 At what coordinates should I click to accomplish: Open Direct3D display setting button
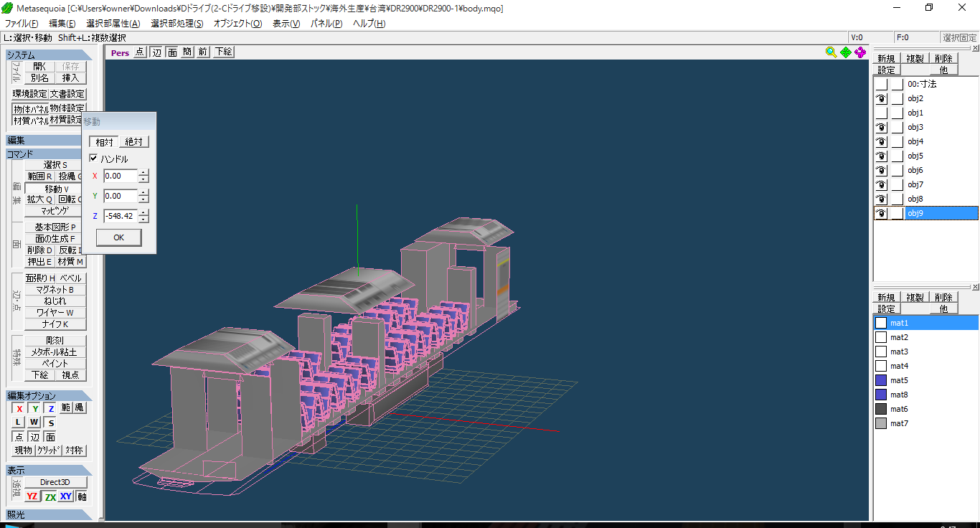pos(56,483)
